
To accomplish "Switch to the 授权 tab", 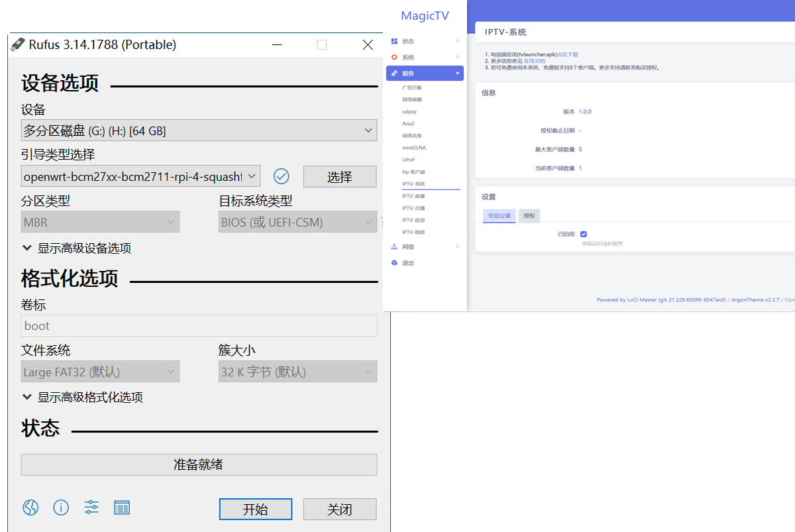I will [x=529, y=216].
